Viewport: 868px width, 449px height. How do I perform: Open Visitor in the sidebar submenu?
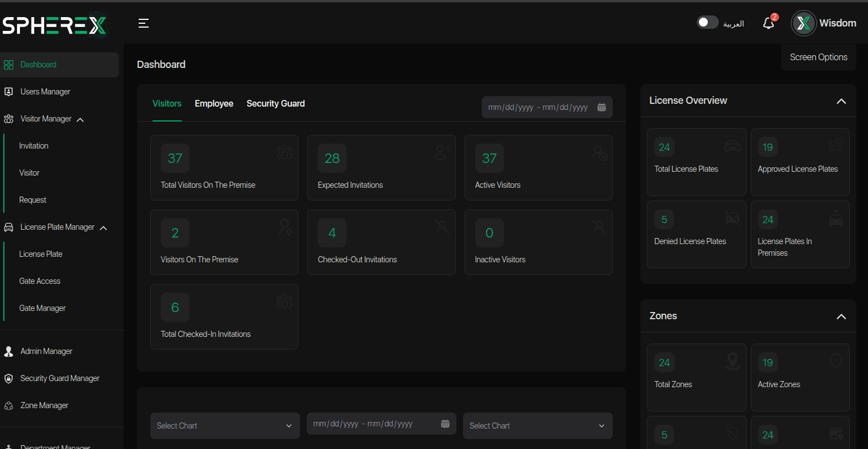pos(29,173)
